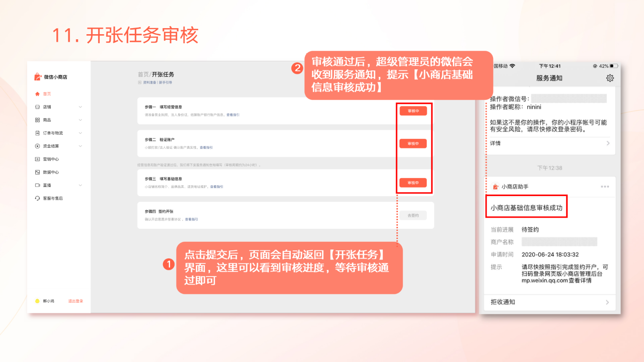Click the 数据中心 chart icon in sidebar
644x362 pixels.
coord(37,172)
